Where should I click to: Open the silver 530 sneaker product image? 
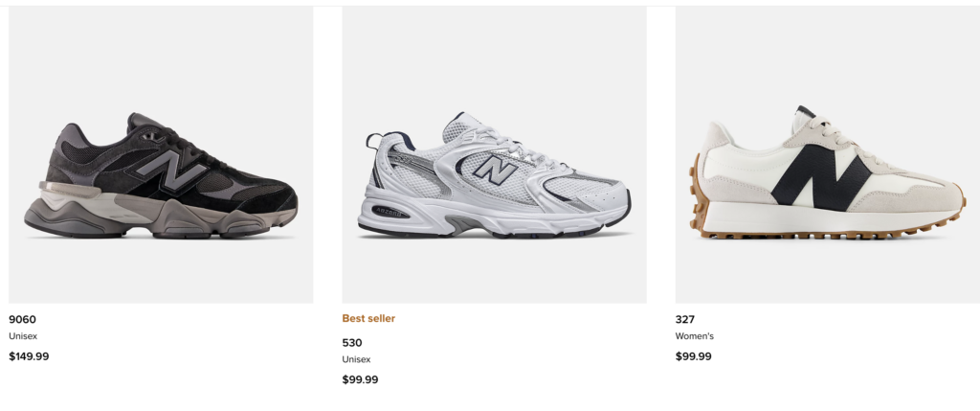(x=494, y=153)
